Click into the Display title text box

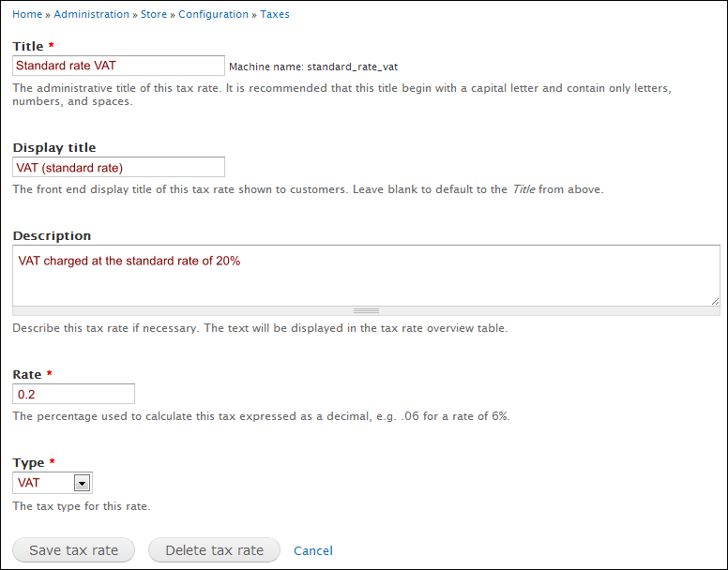click(x=118, y=167)
